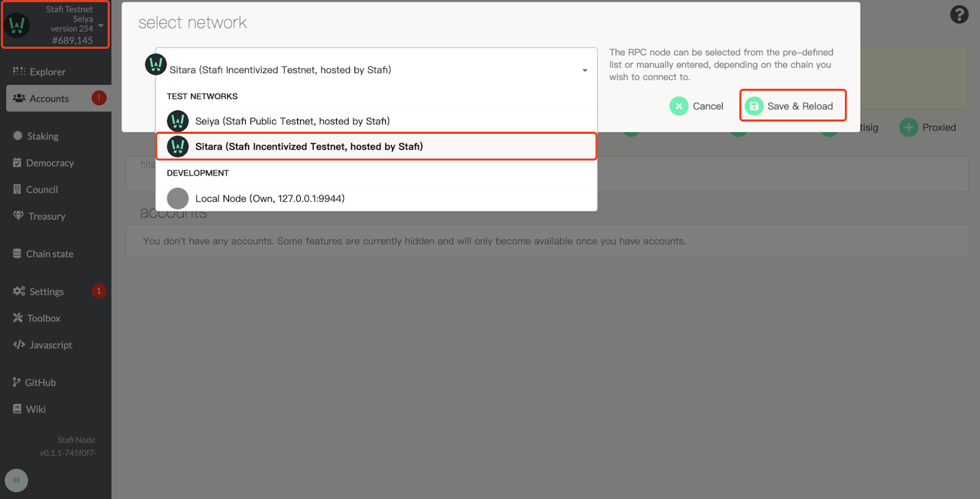Click the 'You don't have any accounts' notice
This screenshot has height=499, width=980.
coord(414,241)
